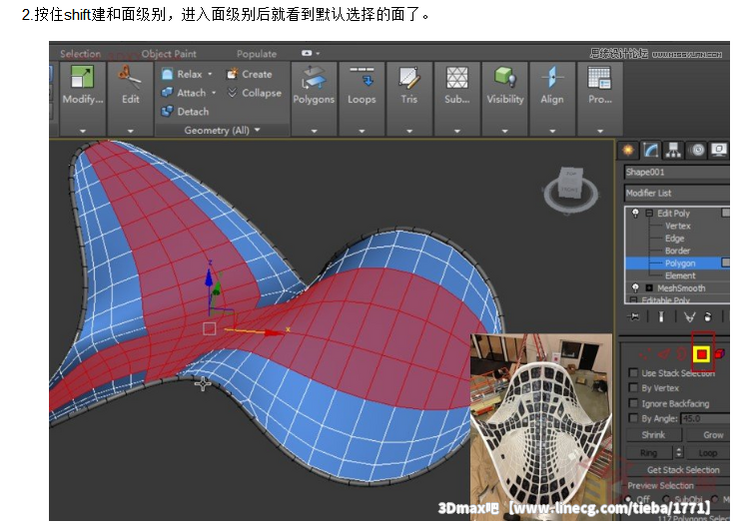Open the Attach dropdown arrow
Screen dimensions: 750x527
[214, 93]
